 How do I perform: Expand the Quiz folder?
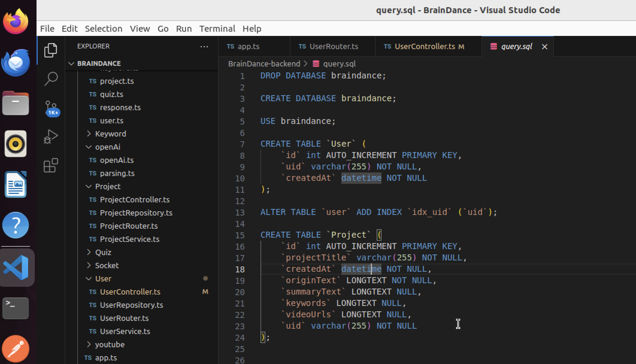point(89,252)
